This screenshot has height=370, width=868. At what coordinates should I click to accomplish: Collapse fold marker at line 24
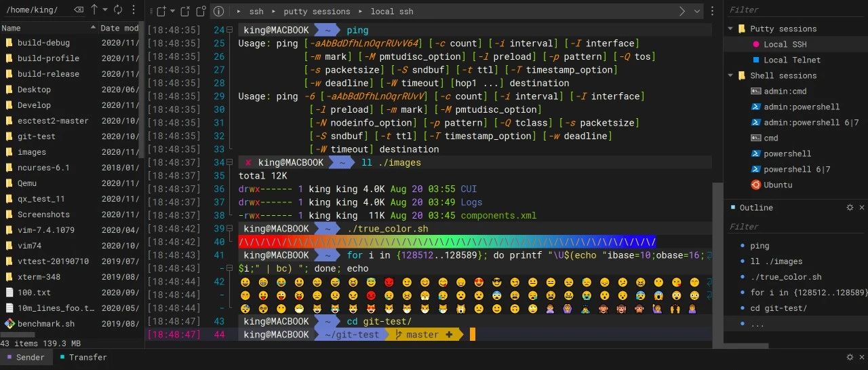coord(231,31)
